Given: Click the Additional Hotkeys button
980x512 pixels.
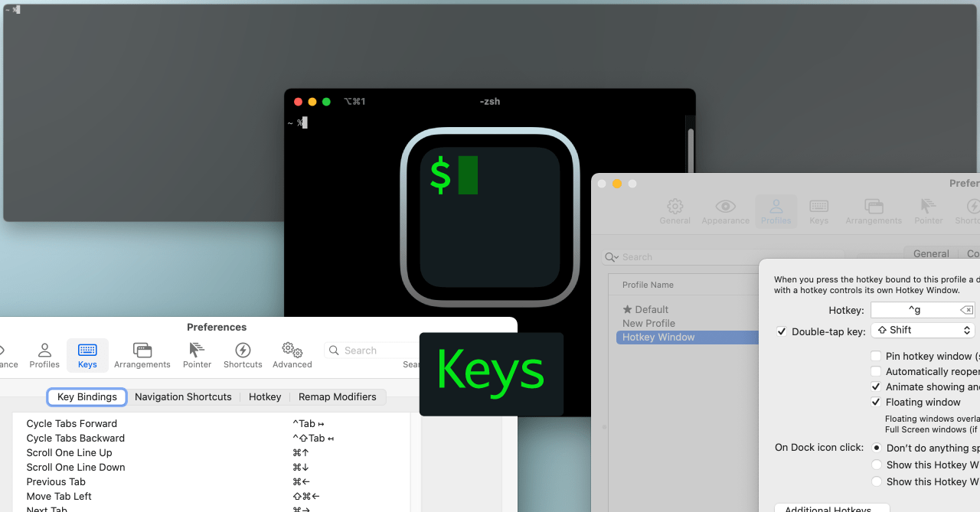Looking at the screenshot, I should [x=831, y=507].
